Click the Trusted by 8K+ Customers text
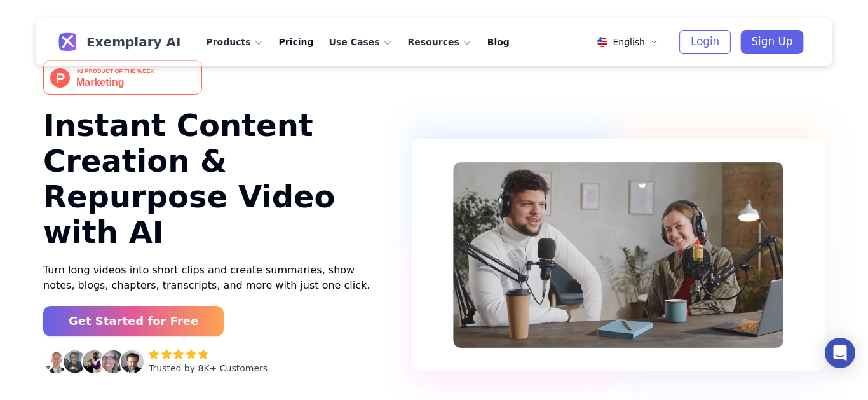 (208, 368)
